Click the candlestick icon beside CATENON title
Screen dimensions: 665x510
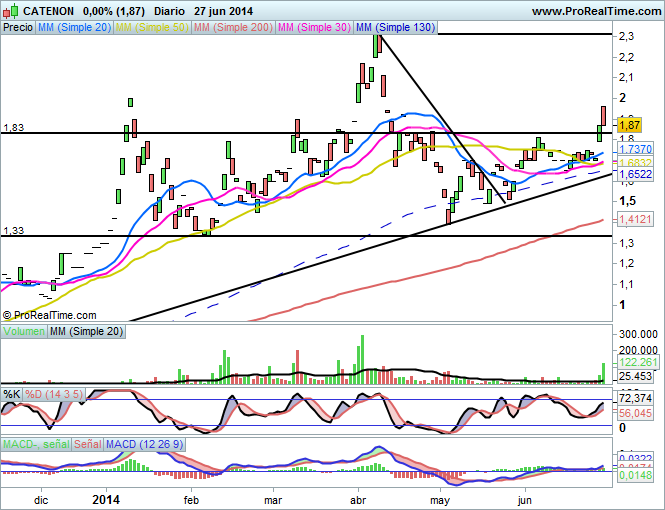11,11
